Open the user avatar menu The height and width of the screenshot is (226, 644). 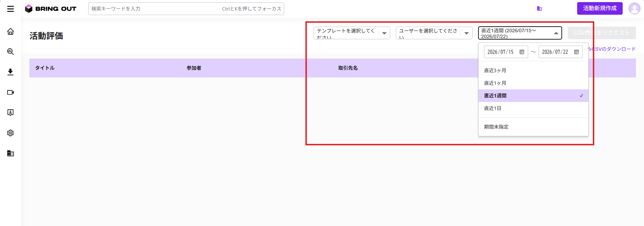click(x=634, y=8)
